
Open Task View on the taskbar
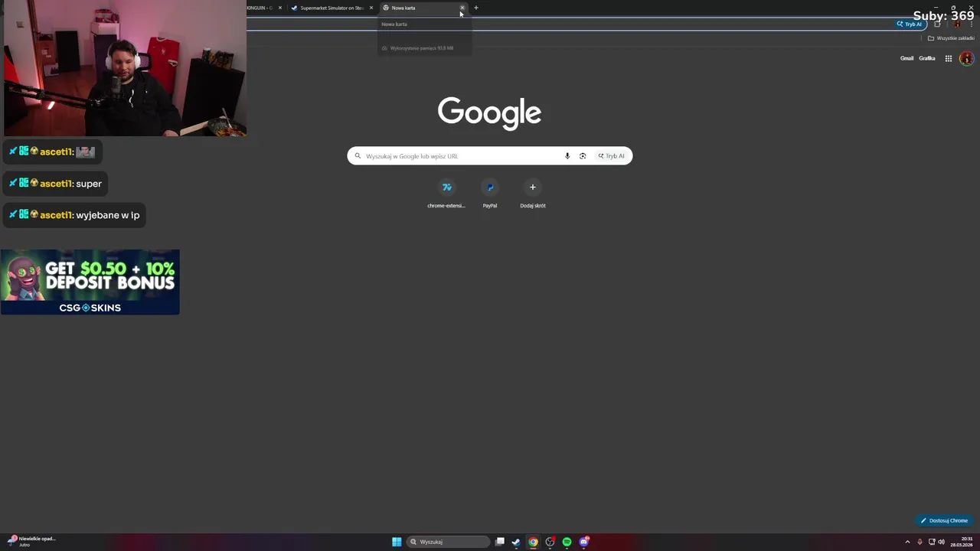point(500,542)
